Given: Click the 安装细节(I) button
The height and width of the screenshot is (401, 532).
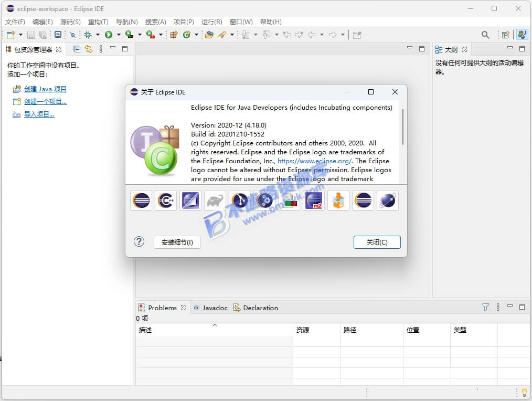Looking at the screenshot, I should (x=177, y=242).
